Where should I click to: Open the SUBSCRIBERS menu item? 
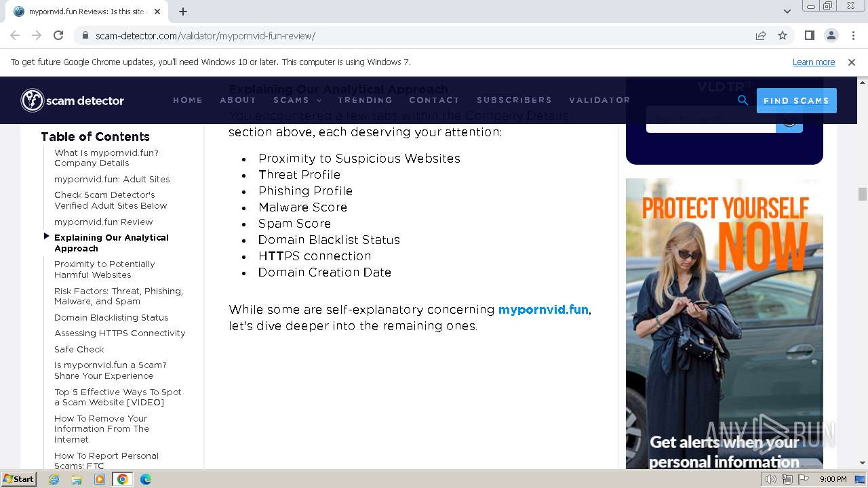click(x=514, y=100)
